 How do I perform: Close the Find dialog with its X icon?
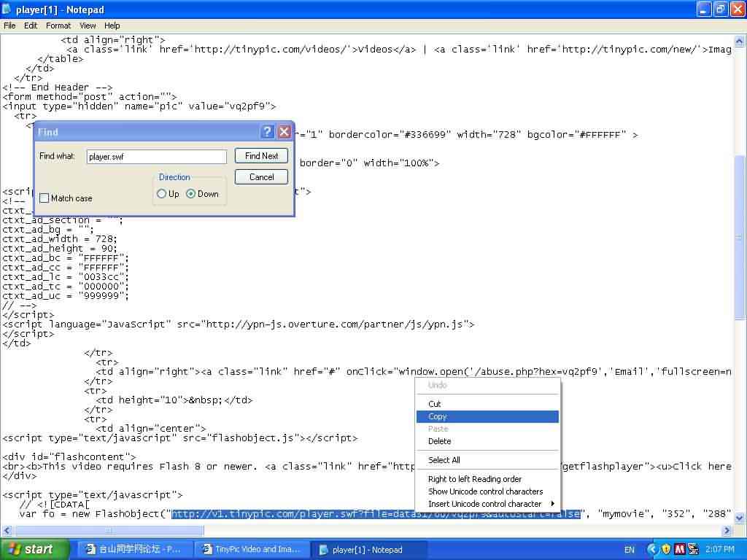click(284, 132)
